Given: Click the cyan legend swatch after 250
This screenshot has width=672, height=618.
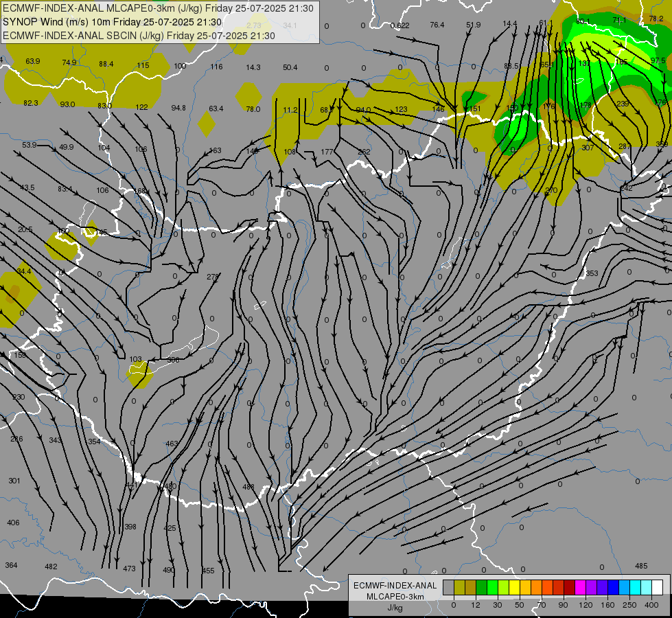Looking at the screenshot, I should [636, 588].
